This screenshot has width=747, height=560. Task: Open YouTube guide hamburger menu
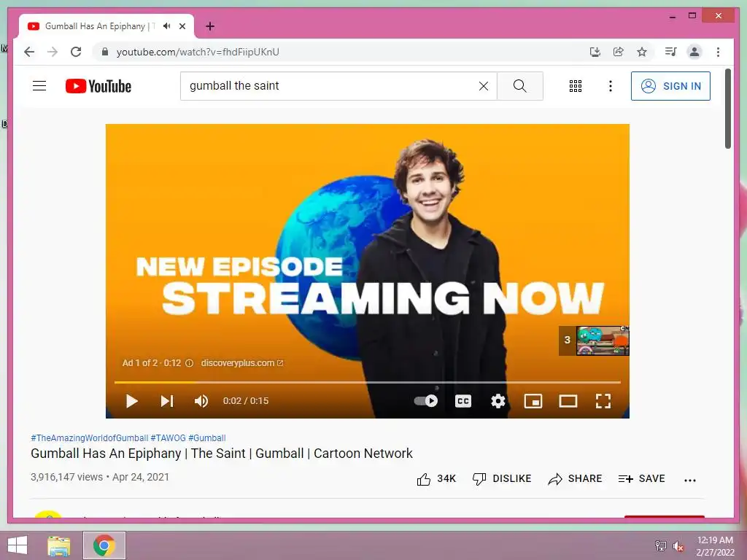coord(39,86)
